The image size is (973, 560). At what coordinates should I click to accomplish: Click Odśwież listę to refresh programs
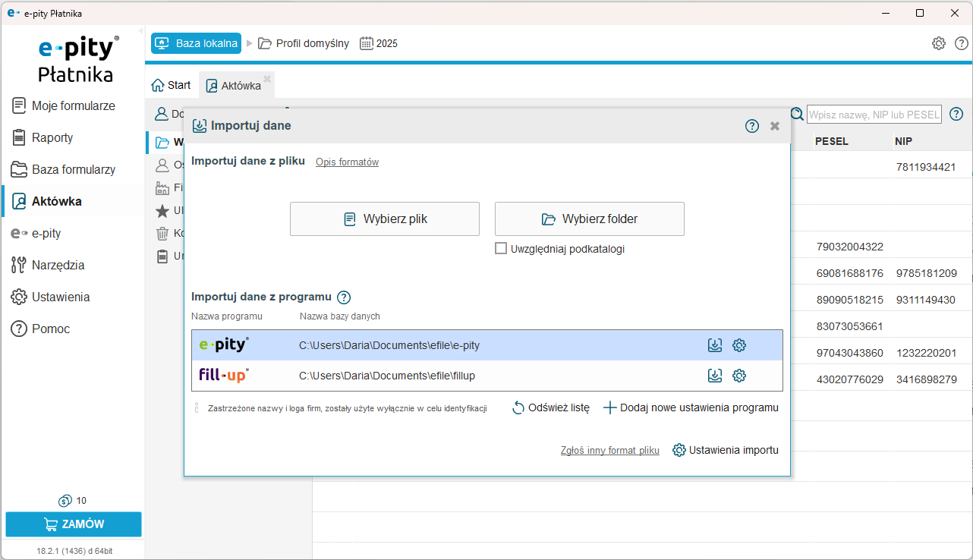point(551,408)
